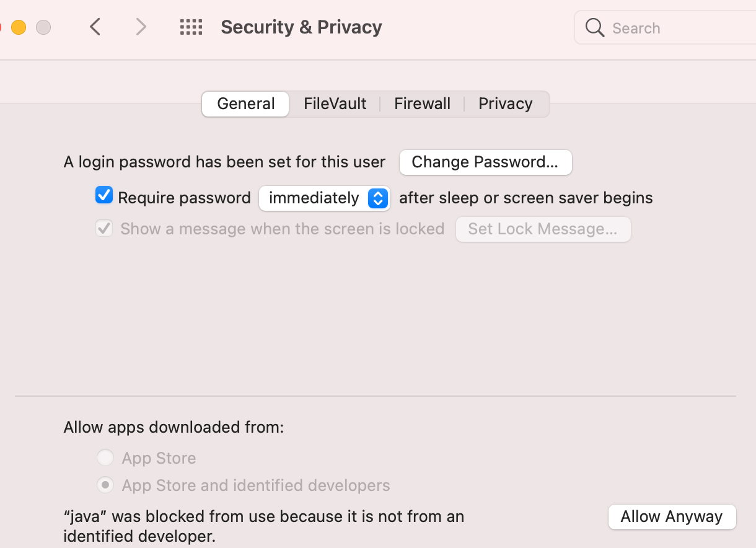Image resolution: width=756 pixels, height=548 pixels.
Task: Go to the Privacy tab
Action: tap(505, 104)
